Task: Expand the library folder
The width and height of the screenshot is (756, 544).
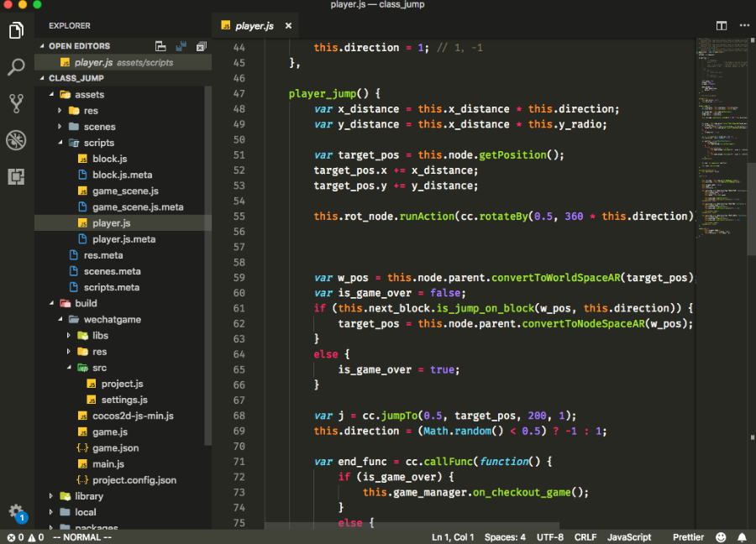Action: point(51,496)
